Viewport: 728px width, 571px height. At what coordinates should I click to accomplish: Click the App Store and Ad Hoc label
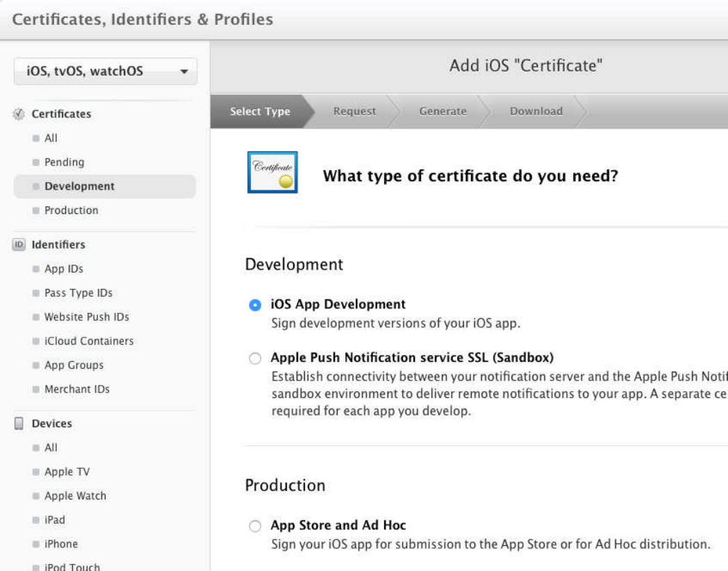pyautogui.click(x=338, y=526)
